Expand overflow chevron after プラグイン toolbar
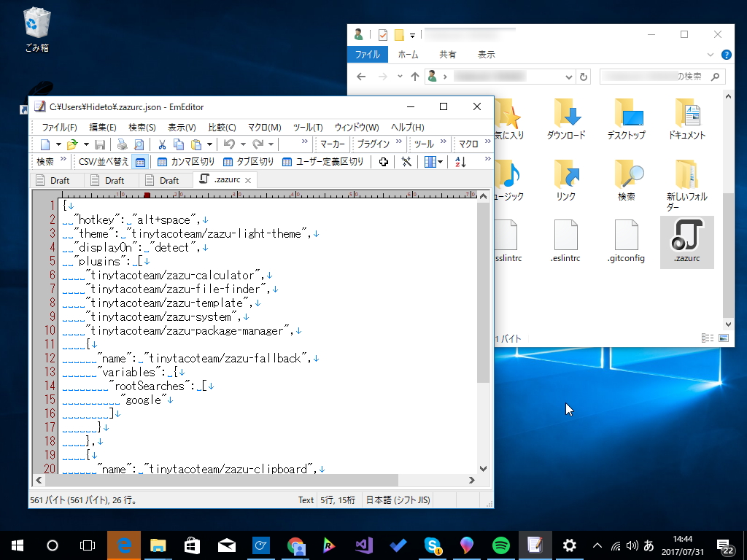 pos(399,142)
